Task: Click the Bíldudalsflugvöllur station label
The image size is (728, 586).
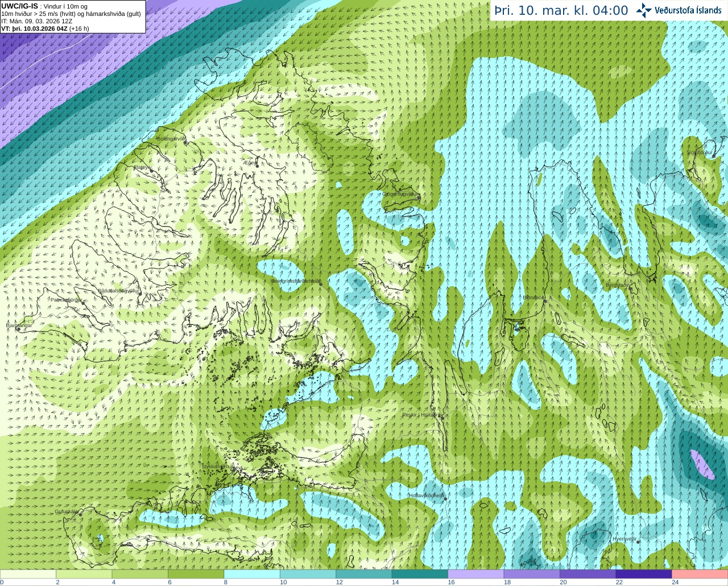Action: (118, 290)
